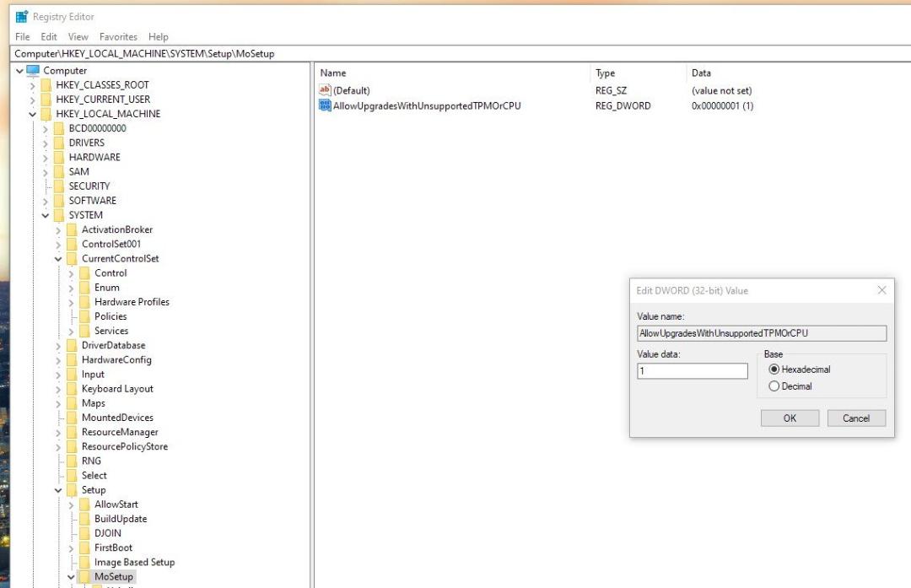Click the Policies folder icon
Screen dimensions: 911x588
(85, 316)
